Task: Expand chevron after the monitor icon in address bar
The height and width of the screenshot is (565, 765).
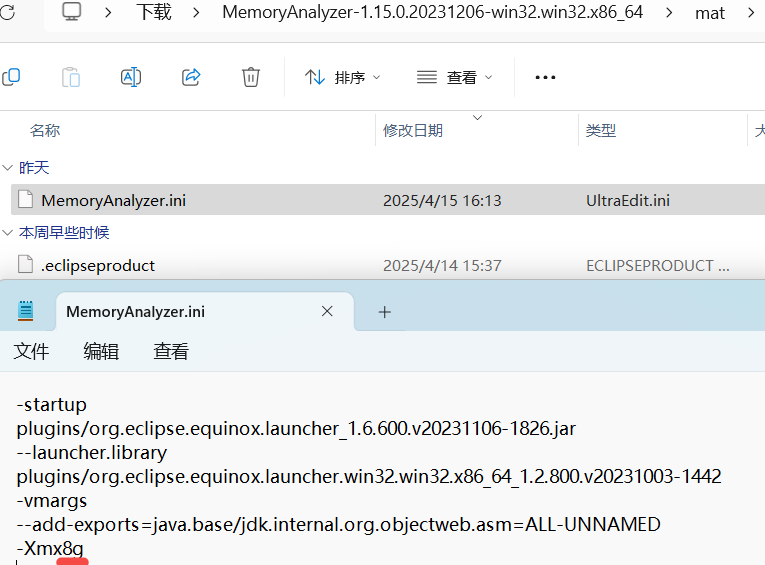Action: tap(108, 13)
